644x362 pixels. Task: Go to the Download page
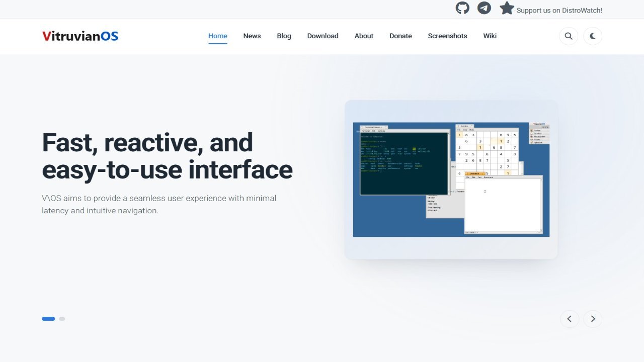point(323,36)
